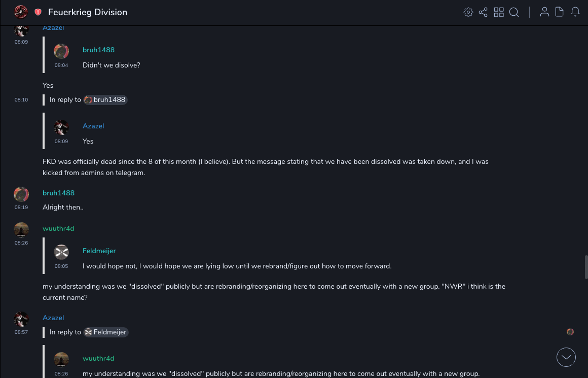Click the room avatar in header
Viewport: 588px width, 378px height.
pos(21,12)
